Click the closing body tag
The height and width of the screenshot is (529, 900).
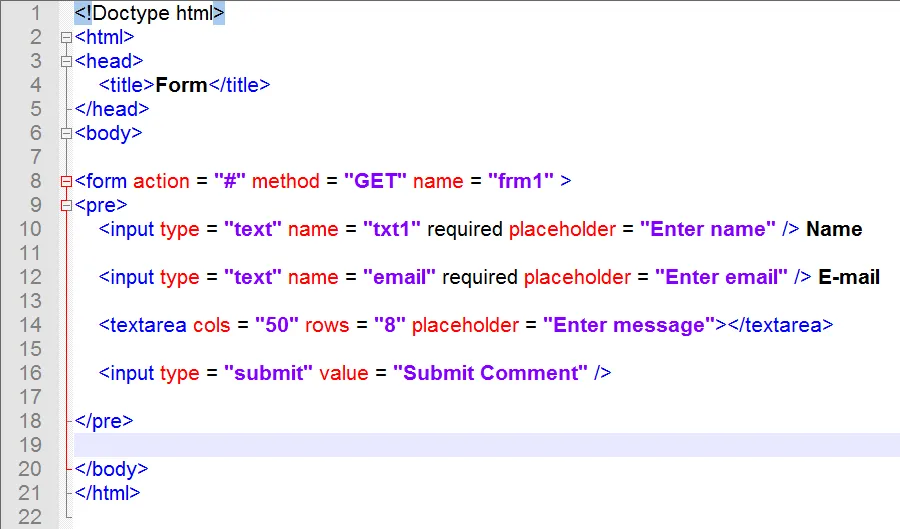tap(111, 469)
